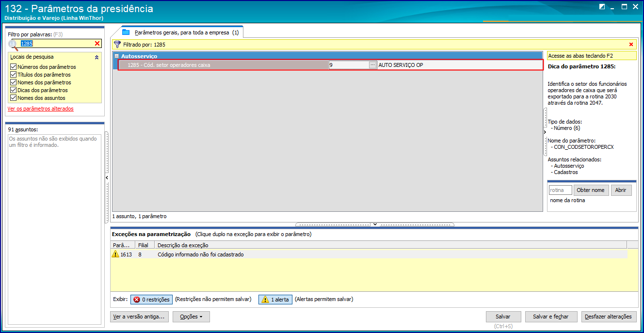Sort by the 'Parâ...' column header

point(123,245)
